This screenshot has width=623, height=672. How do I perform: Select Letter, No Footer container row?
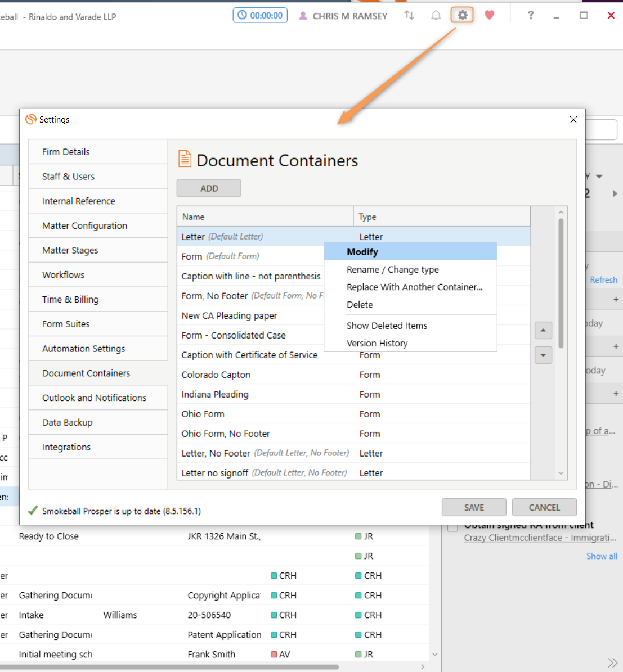point(354,453)
